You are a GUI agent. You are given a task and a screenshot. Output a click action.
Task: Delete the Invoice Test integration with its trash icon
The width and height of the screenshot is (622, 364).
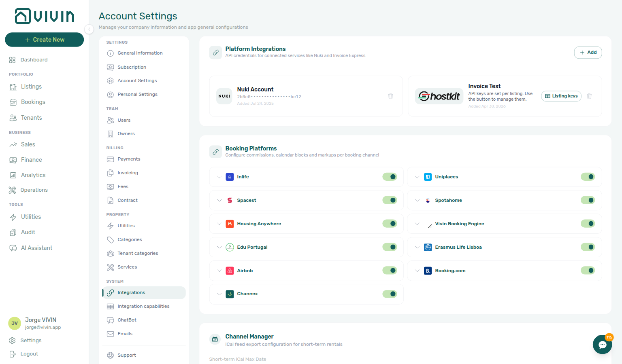(x=589, y=96)
